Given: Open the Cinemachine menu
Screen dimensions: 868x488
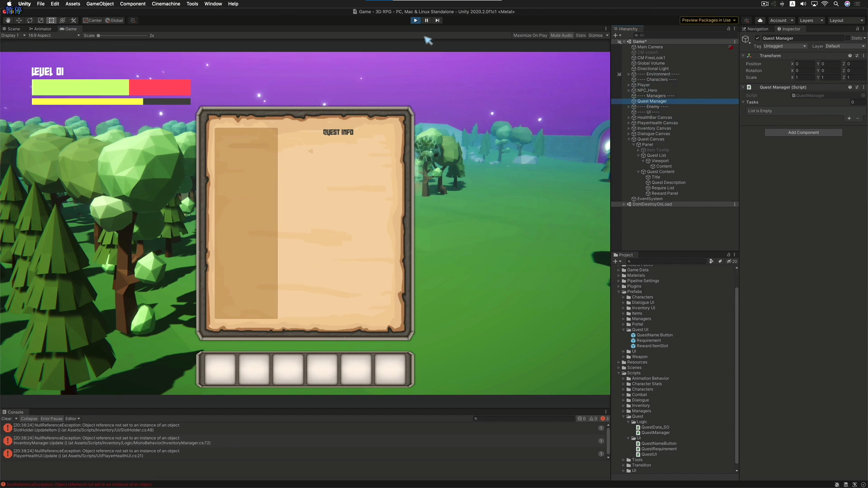Looking at the screenshot, I should click(165, 4).
